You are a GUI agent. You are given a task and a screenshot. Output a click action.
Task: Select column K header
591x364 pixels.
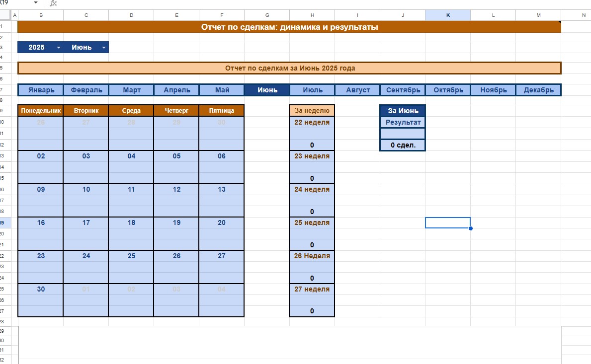[x=448, y=15]
